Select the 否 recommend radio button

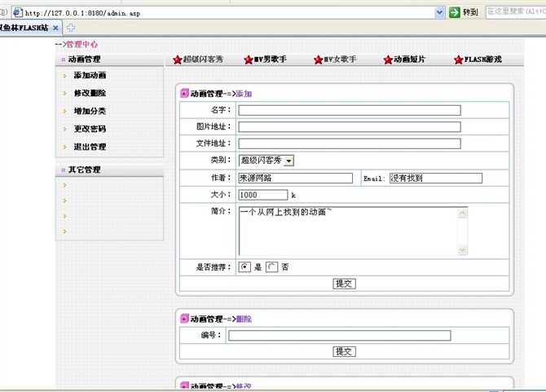tap(271, 267)
